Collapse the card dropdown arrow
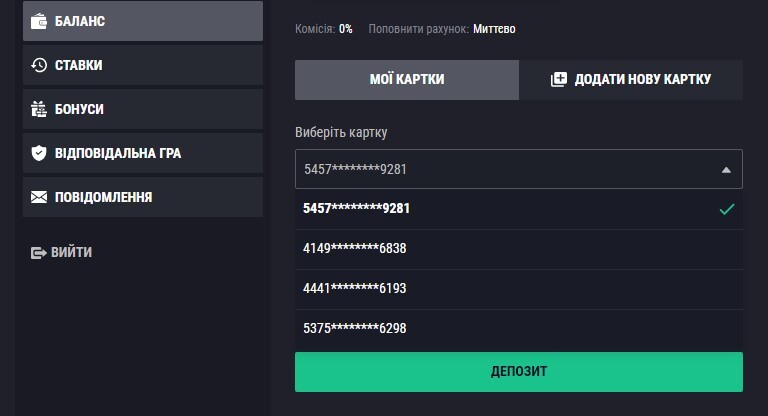This screenshot has height=416, width=768. coord(726,170)
